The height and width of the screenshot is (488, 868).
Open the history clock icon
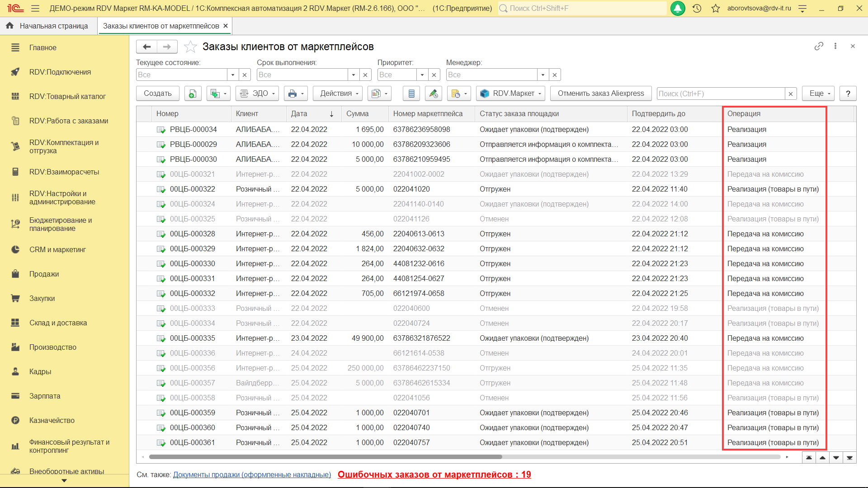(697, 8)
